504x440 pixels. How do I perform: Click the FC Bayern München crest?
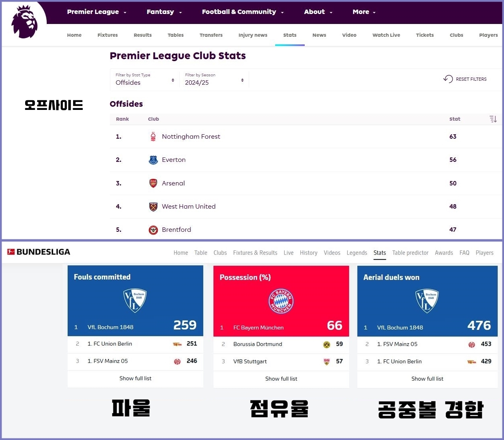coord(281,301)
